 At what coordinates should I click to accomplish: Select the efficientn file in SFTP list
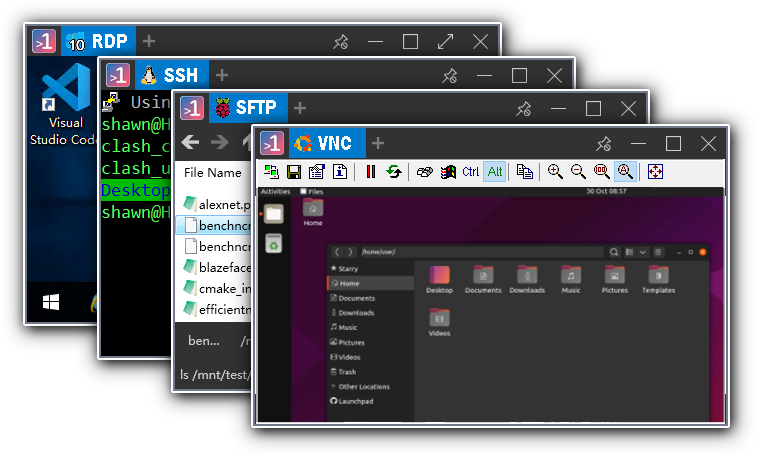click(x=216, y=309)
